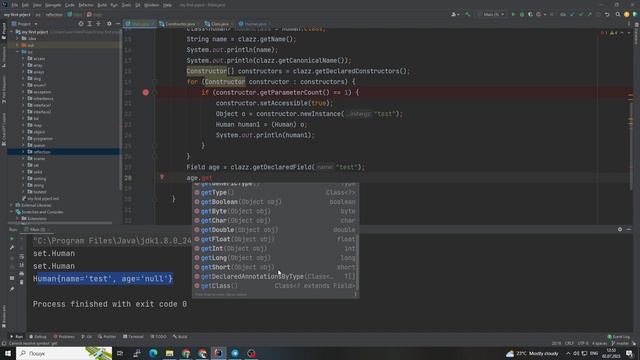Toggle the Project tool window side button

[4, 31]
